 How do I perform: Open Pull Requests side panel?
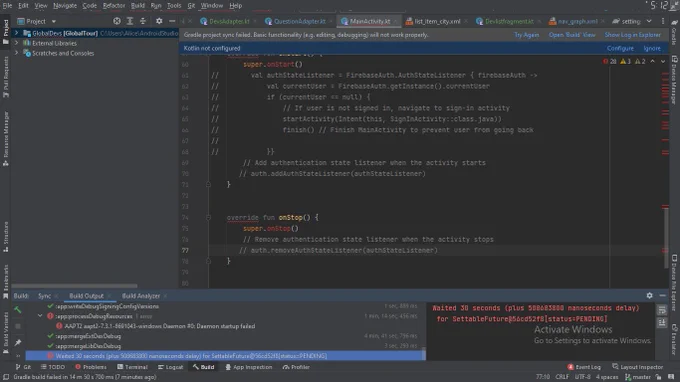pyautogui.click(x=6, y=77)
